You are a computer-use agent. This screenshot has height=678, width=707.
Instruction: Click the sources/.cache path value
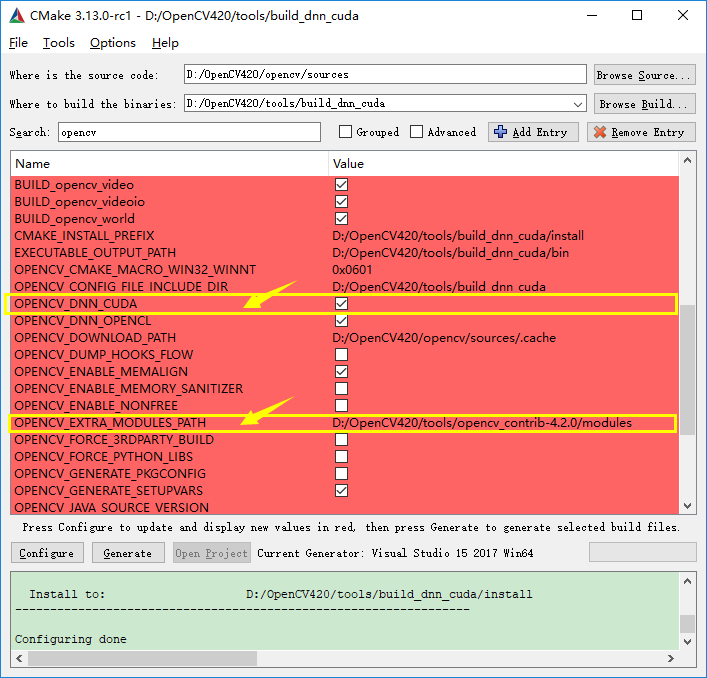444,338
